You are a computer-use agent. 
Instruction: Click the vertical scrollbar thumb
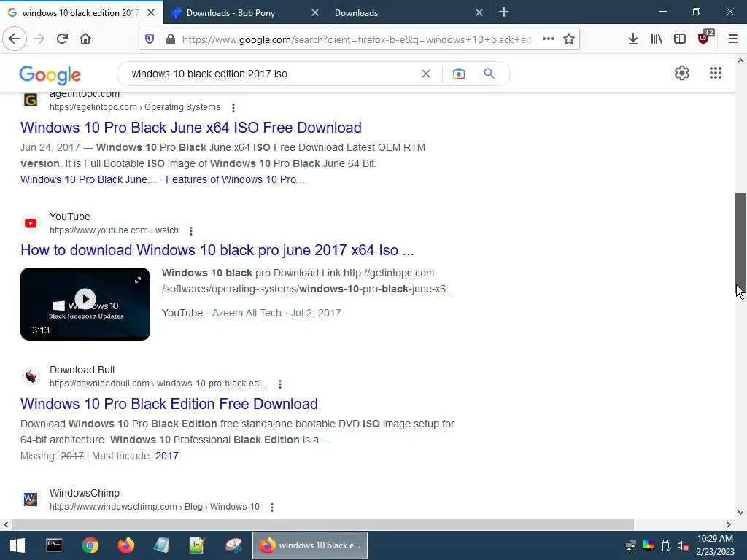[x=740, y=242]
